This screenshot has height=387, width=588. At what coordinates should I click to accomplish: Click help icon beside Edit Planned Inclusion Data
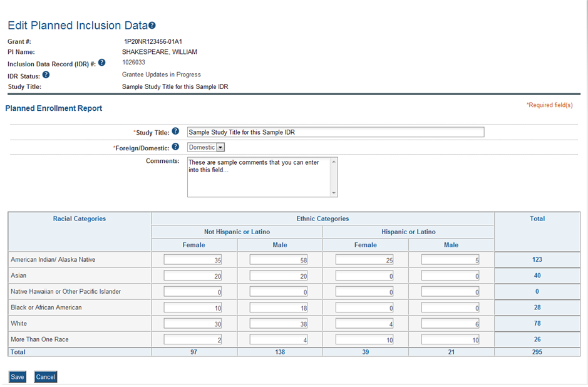tap(152, 26)
